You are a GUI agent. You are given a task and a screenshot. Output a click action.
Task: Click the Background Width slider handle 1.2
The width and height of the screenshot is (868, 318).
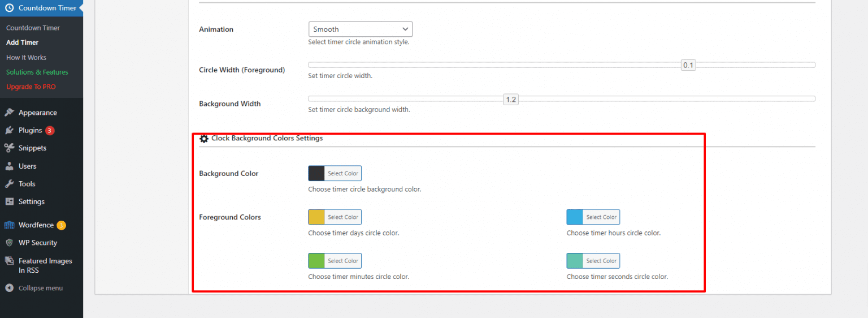click(x=511, y=99)
